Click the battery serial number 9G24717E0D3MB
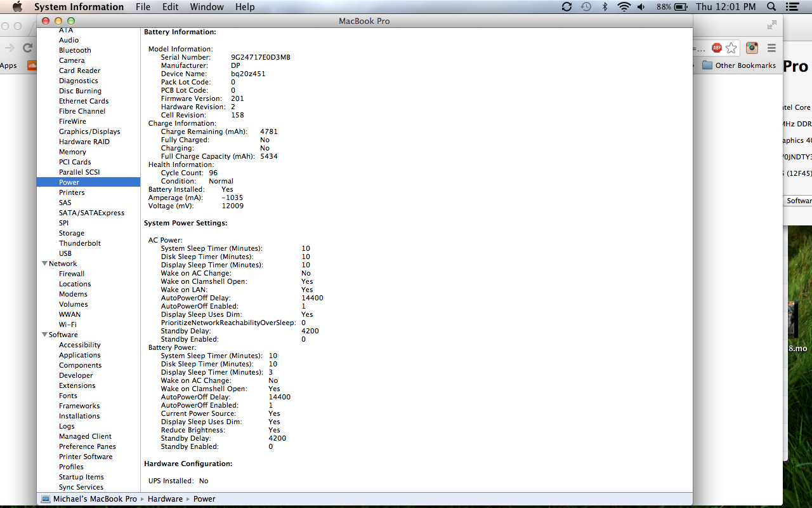This screenshot has width=812, height=508. [x=261, y=57]
